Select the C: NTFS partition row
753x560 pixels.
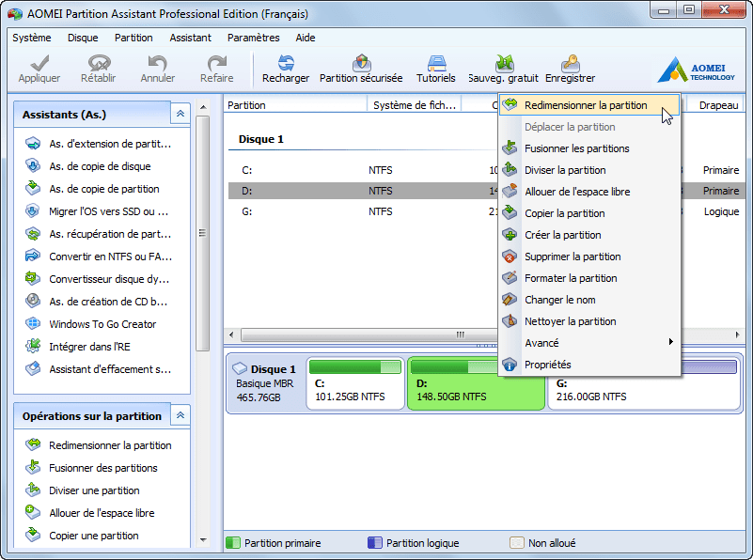363,170
